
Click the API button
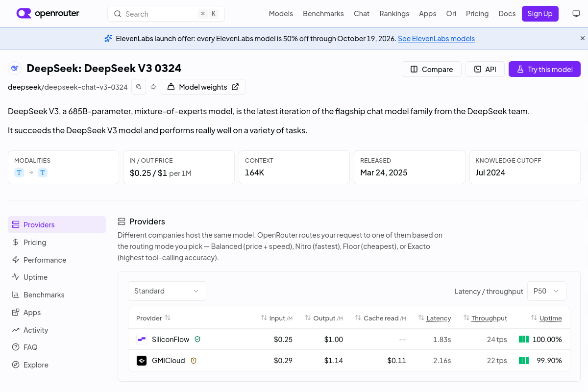(x=485, y=69)
